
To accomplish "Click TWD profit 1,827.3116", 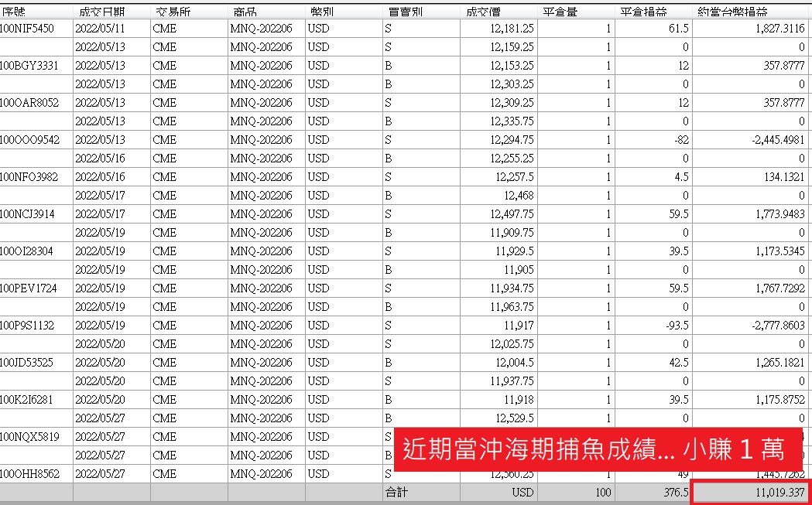I will [780, 29].
